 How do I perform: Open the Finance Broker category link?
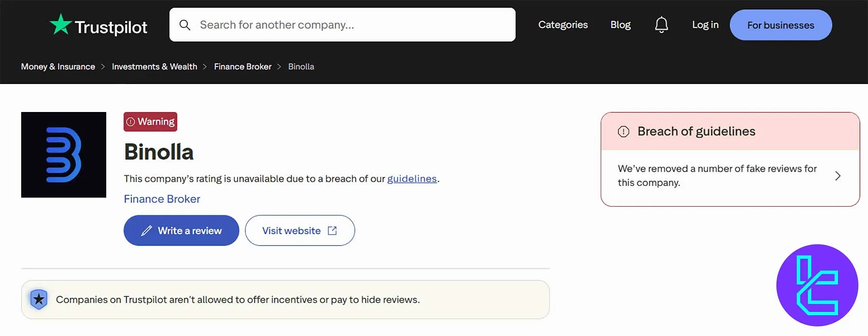[162, 199]
